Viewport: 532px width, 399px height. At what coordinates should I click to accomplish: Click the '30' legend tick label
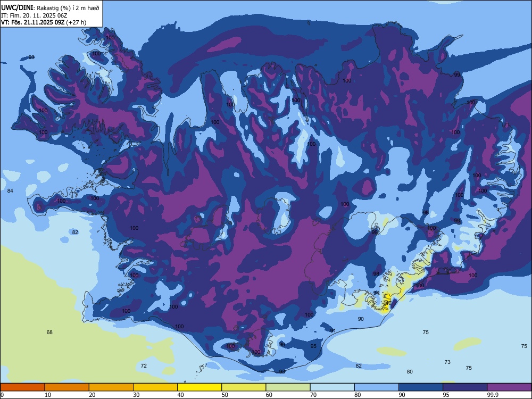pyautogui.click(x=136, y=395)
